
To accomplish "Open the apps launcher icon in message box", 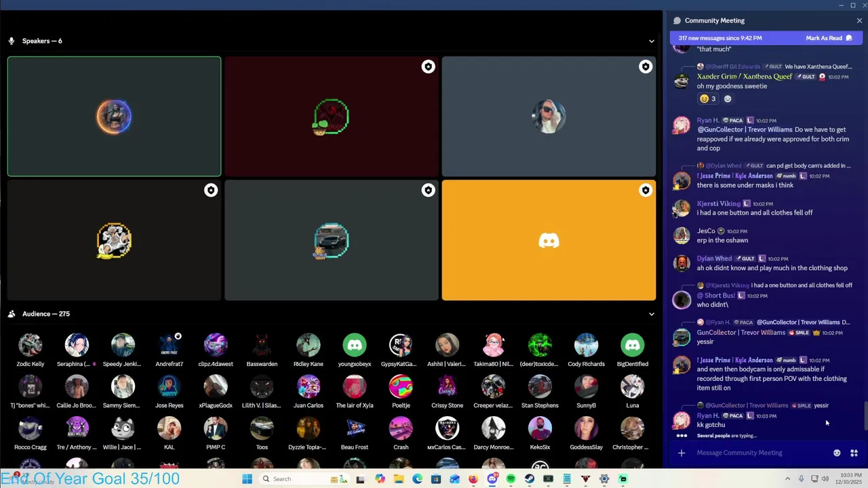I will (854, 453).
